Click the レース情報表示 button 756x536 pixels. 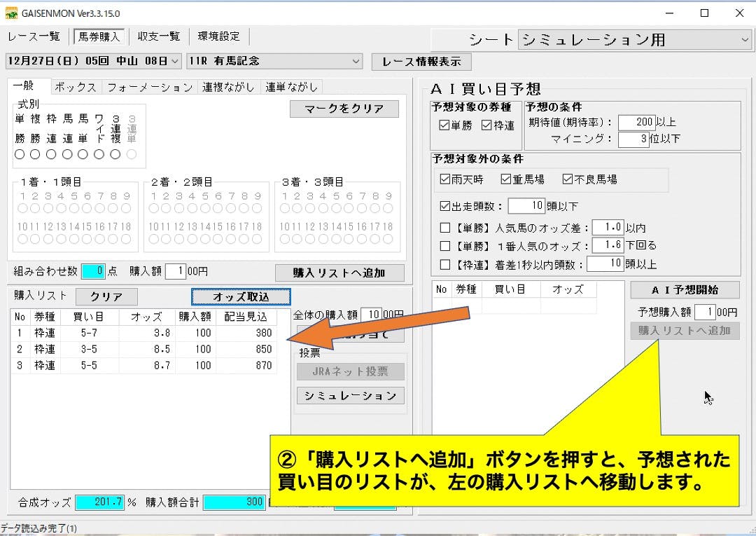(421, 62)
